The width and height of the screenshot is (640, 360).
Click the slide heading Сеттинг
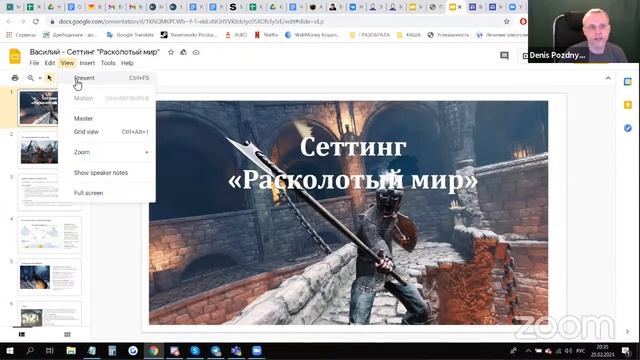(x=353, y=147)
